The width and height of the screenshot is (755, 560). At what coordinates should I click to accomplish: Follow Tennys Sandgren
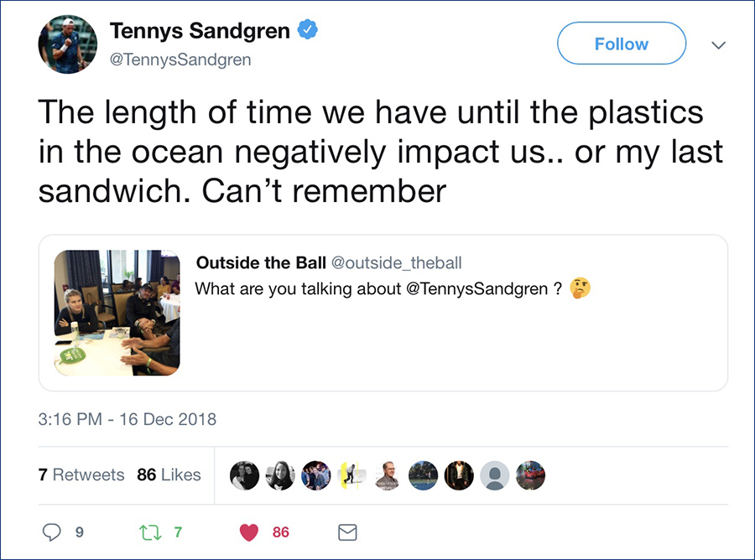621,44
